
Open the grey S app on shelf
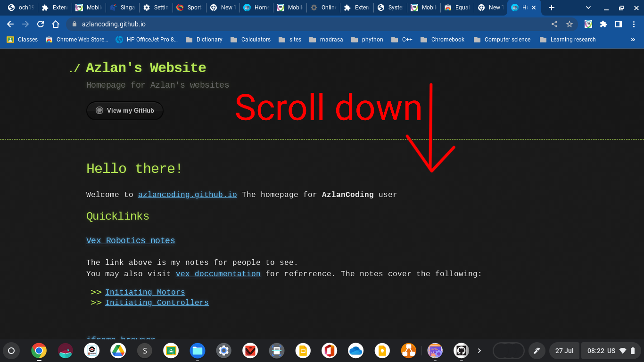click(x=144, y=351)
